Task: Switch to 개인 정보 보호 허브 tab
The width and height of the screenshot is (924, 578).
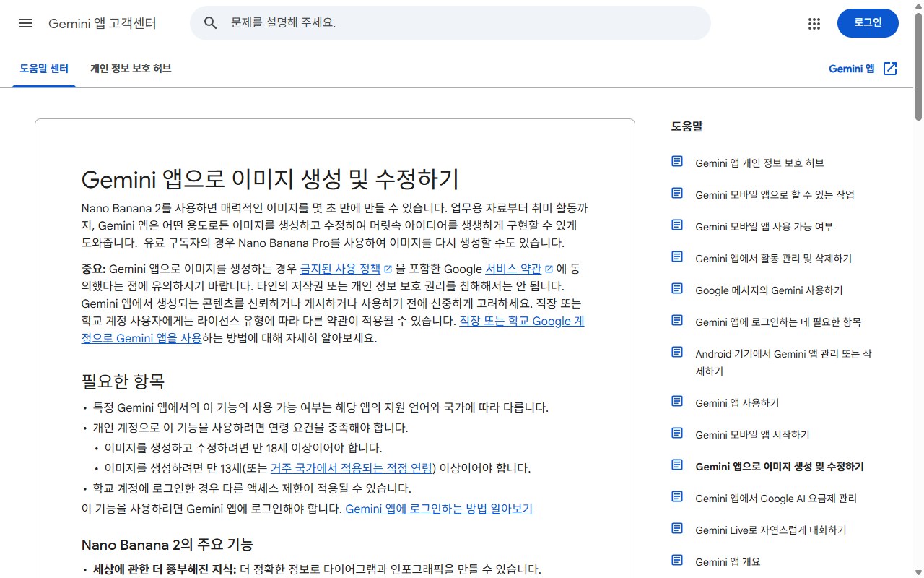Action: (131, 69)
